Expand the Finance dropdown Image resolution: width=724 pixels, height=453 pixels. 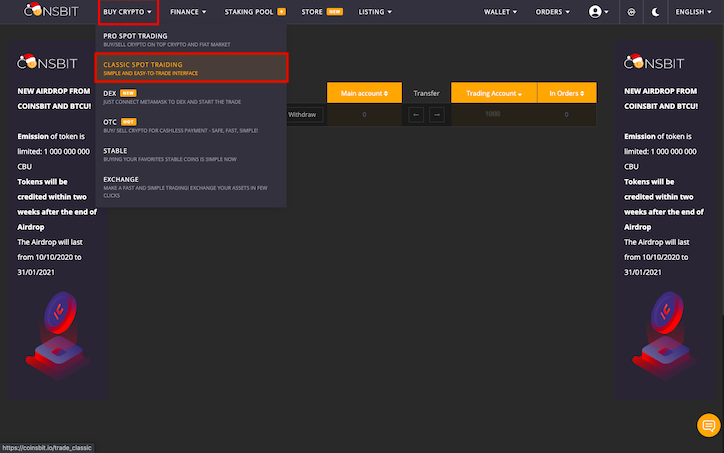188,12
